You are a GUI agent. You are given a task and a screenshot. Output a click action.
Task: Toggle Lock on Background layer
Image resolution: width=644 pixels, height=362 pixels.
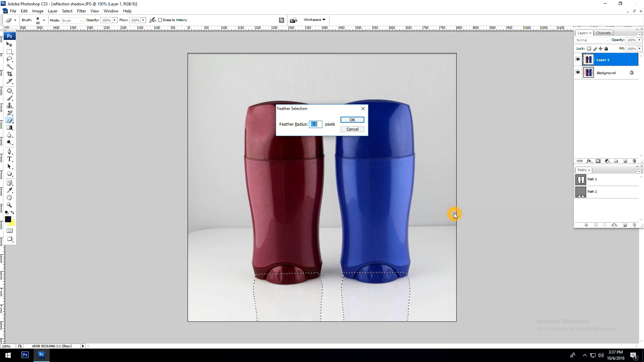(x=632, y=72)
